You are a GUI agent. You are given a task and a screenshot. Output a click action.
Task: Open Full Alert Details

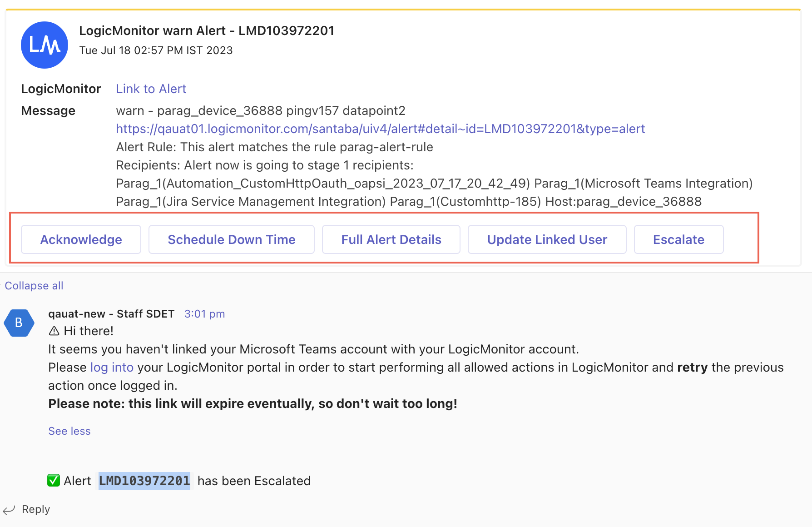[x=391, y=239]
